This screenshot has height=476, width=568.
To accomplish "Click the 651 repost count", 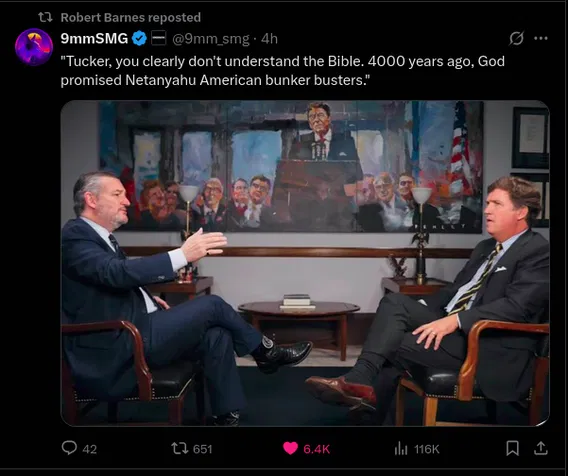I will [x=202, y=449].
